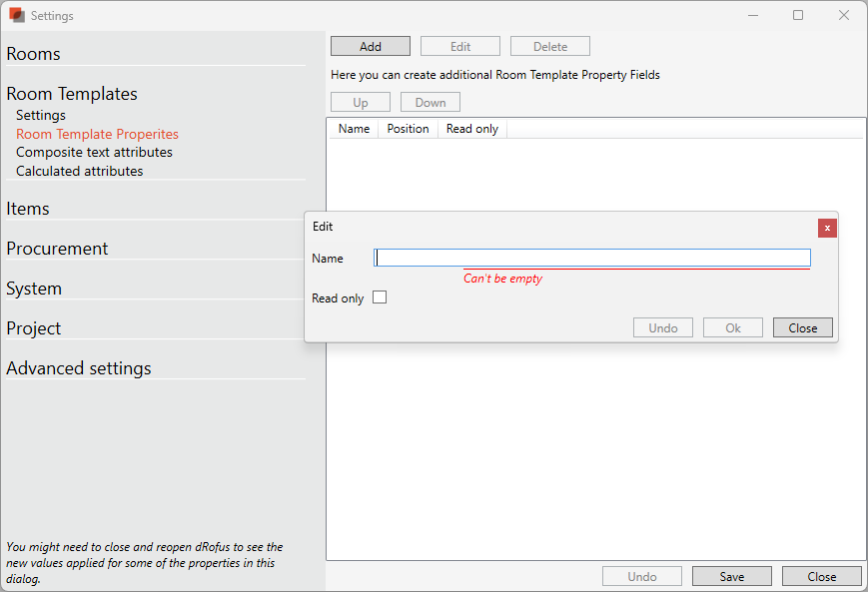This screenshot has width=868, height=592.
Task: Select Room Templates heading
Action: pos(72,94)
